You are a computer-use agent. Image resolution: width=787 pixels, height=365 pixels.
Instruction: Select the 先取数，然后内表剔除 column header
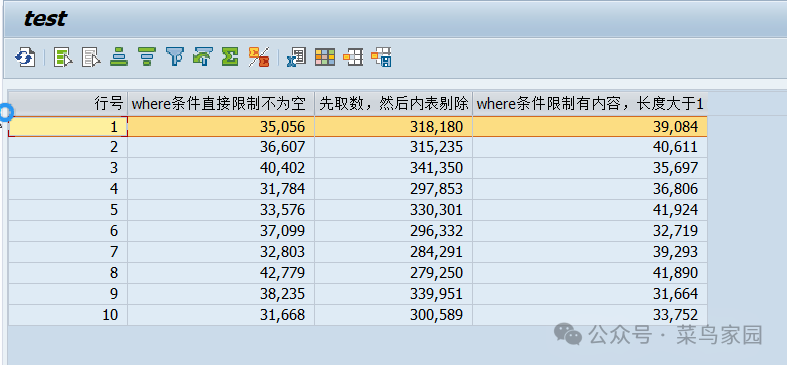point(394,104)
